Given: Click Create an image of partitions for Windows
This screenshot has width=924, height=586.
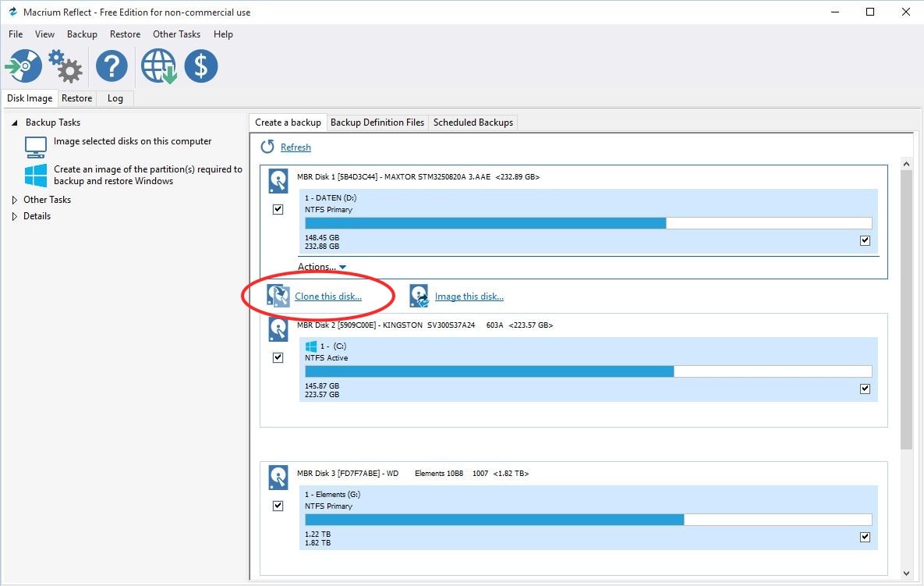Looking at the screenshot, I should pyautogui.click(x=148, y=175).
